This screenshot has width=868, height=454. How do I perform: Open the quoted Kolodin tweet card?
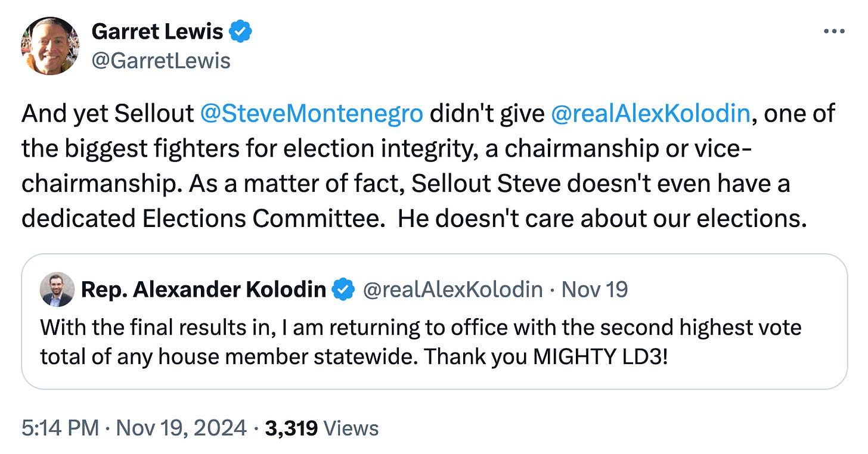click(434, 322)
